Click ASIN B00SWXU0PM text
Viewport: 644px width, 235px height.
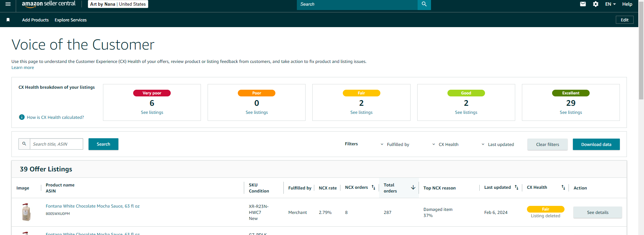58,214
